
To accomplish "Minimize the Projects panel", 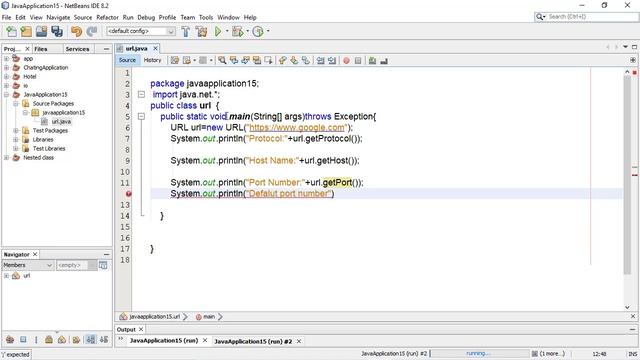I will 107,49.
